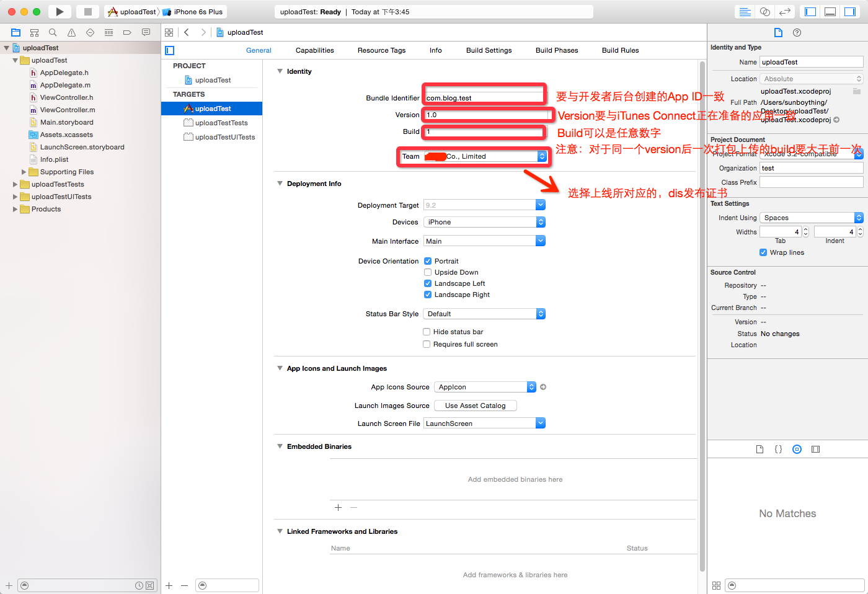This screenshot has width=868, height=594.
Task: Open the media library
Action: (x=816, y=449)
